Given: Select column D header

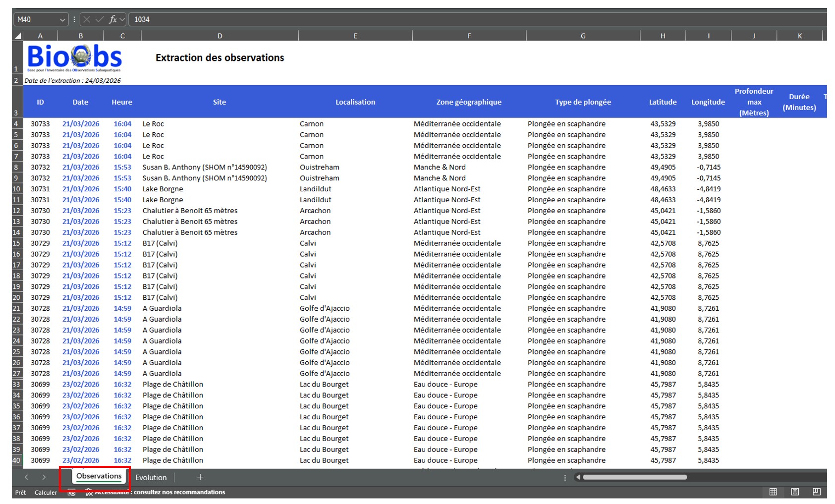Looking at the screenshot, I should click(220, 36).
